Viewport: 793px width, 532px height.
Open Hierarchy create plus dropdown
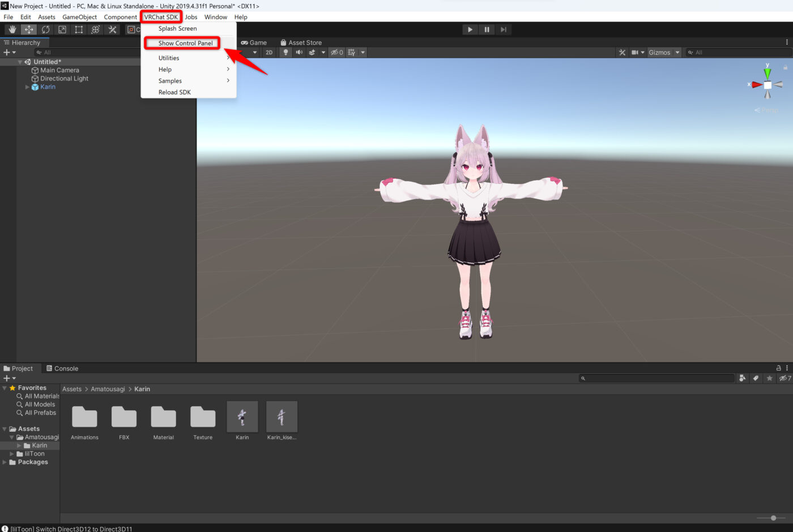tap(10, 52)
